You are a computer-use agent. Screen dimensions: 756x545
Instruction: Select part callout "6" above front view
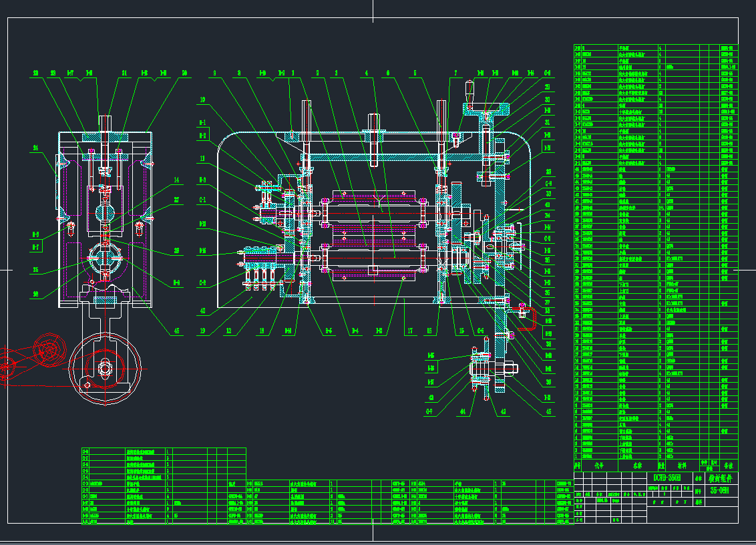[x=388, y=73]
